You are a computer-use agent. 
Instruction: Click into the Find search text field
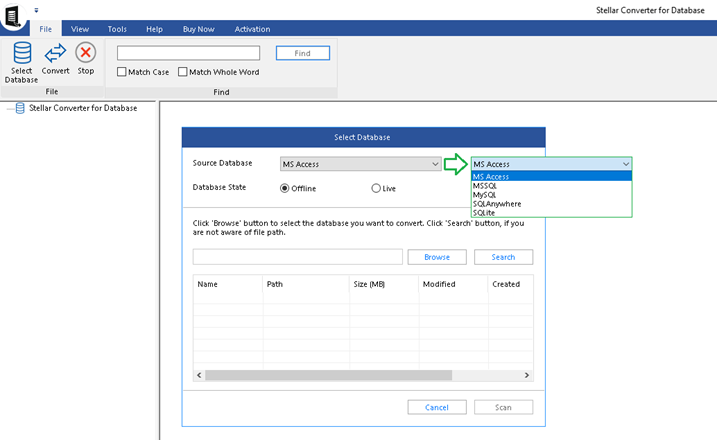[x=188, y=53]
